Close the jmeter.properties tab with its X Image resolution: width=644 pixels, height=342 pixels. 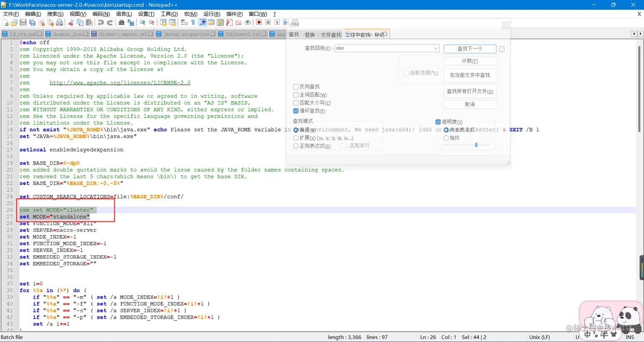point(213,34)
